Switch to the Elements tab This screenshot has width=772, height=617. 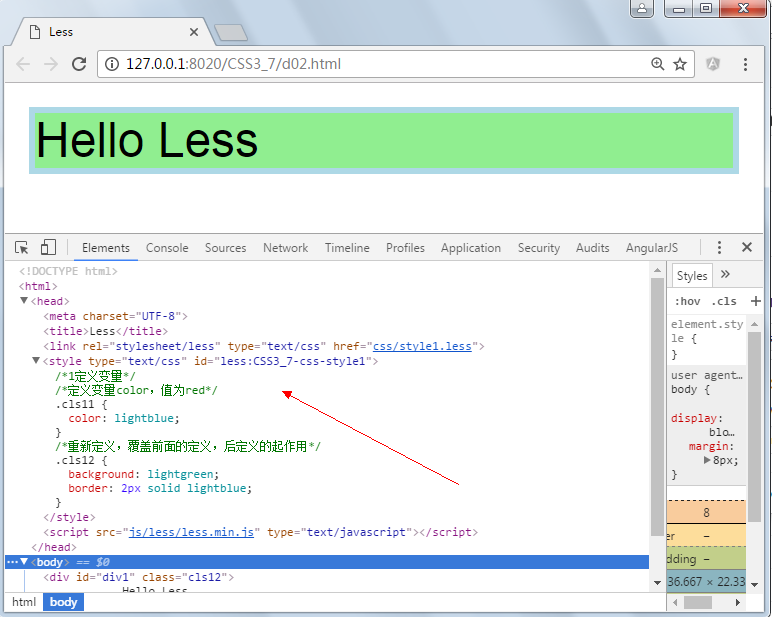(106, 248)
